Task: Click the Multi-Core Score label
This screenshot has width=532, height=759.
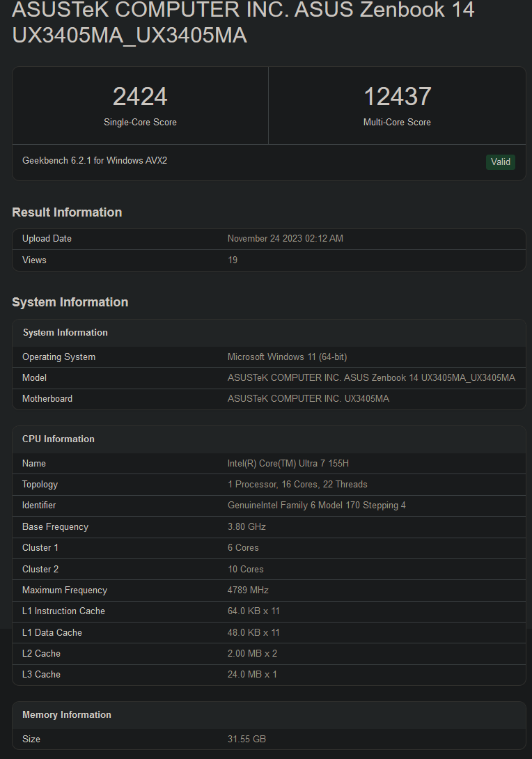Action: click(x=397, y=122)
